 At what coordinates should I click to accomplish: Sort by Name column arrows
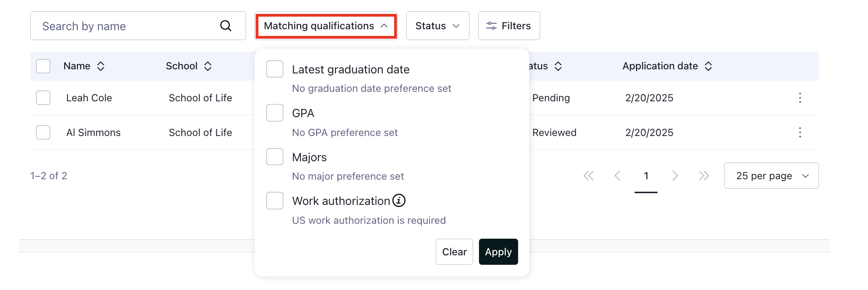pos(101,66)
